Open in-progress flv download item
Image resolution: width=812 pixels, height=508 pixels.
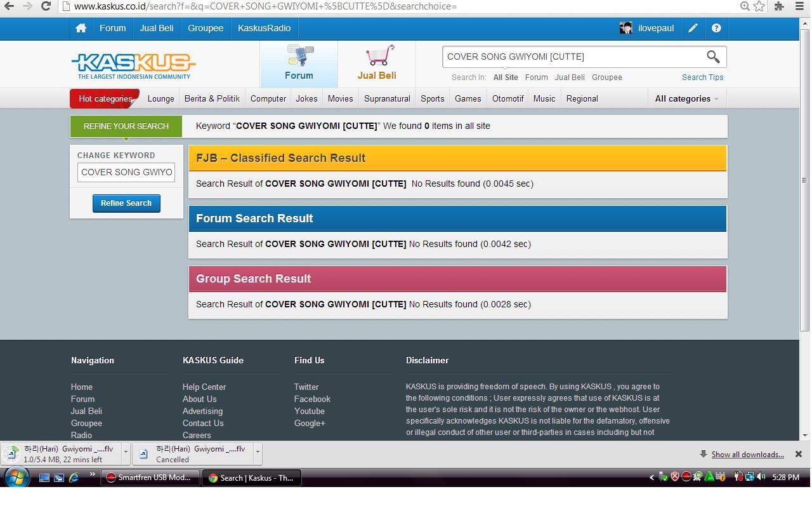pyautogui.click(x=60, y=453)
